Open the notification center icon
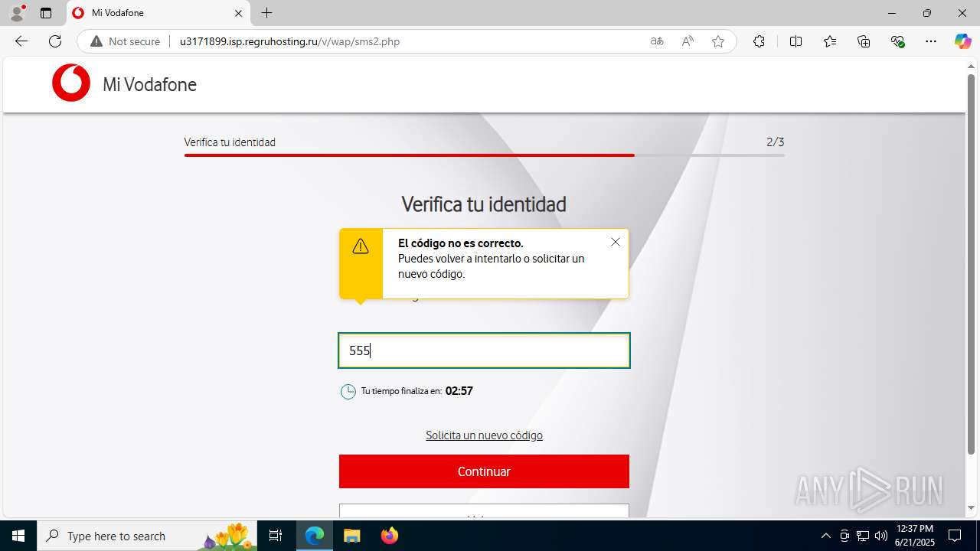This screenshot has height=551, width=980. pyautogui.click(x=955, y=536)
